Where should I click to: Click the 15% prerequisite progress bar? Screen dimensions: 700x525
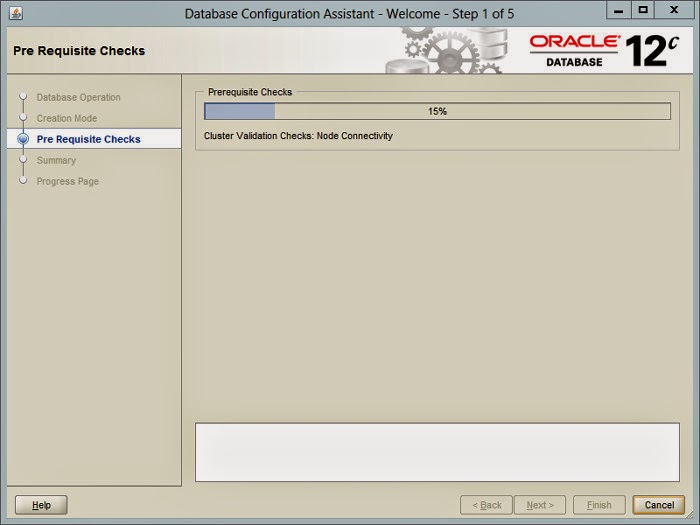(437, 111)
